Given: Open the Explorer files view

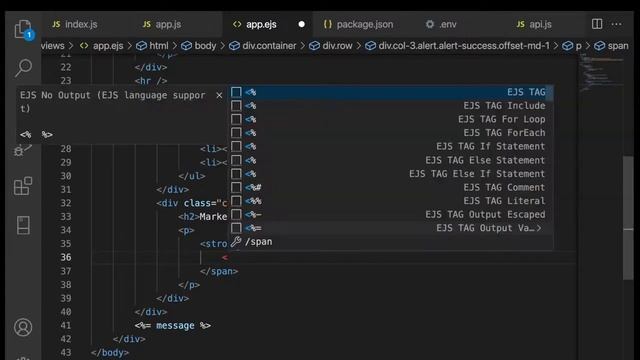Looking at the screenshot, I should tap(23, 29).
